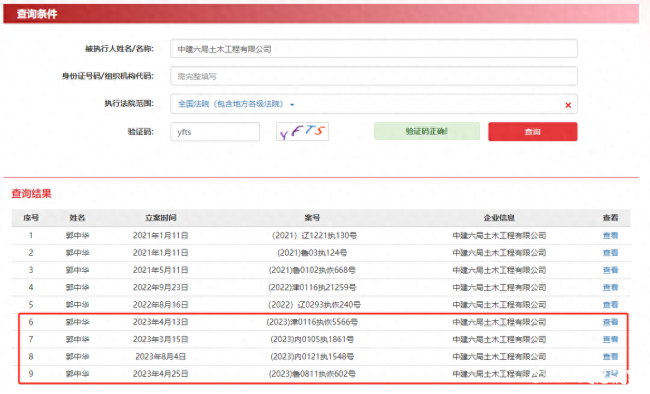Open 查看 link for (2023)津0116执恢5566号
Screen dimensions: 650x394
click(610, 322)
